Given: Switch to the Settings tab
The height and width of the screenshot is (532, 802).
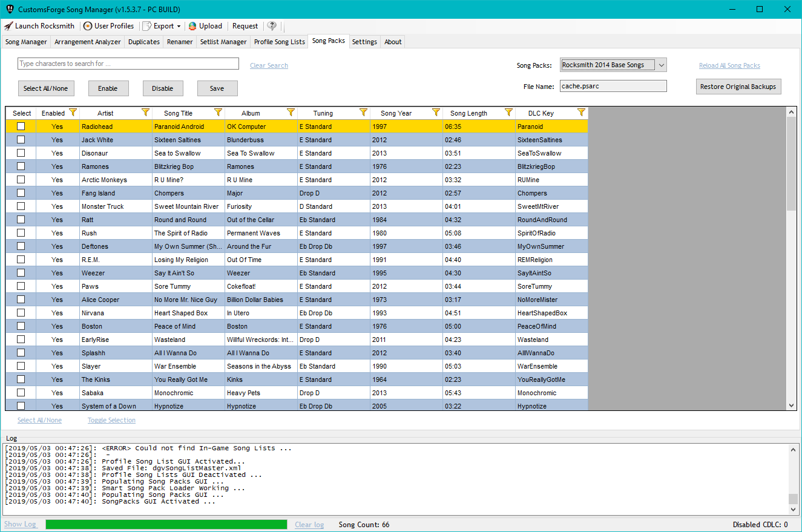Looking at the screenshot, I should 364,41.
